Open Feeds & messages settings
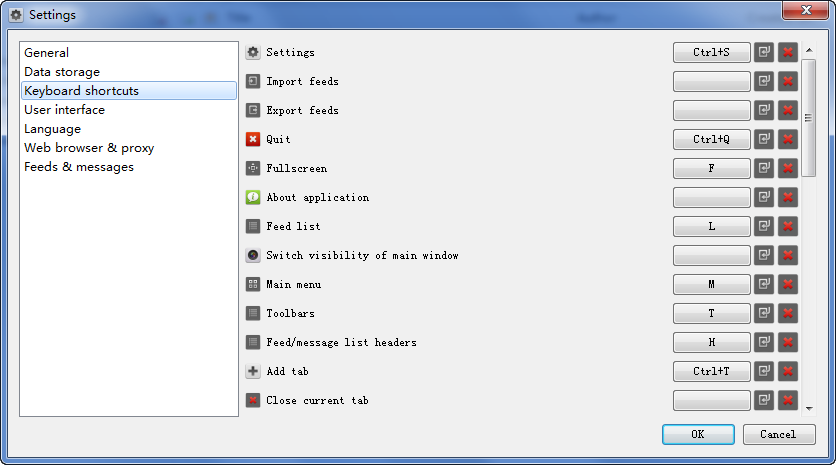Viewport: 836px width, 465px height. (x=79, y=167)
